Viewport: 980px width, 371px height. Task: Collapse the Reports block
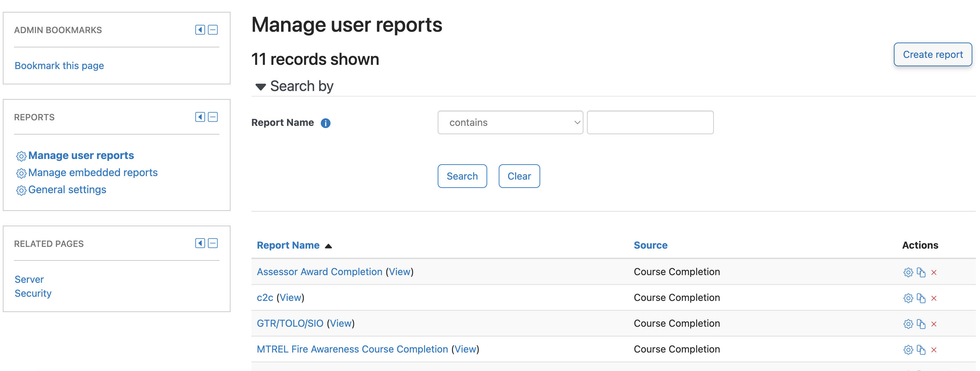tap(213, 117)
